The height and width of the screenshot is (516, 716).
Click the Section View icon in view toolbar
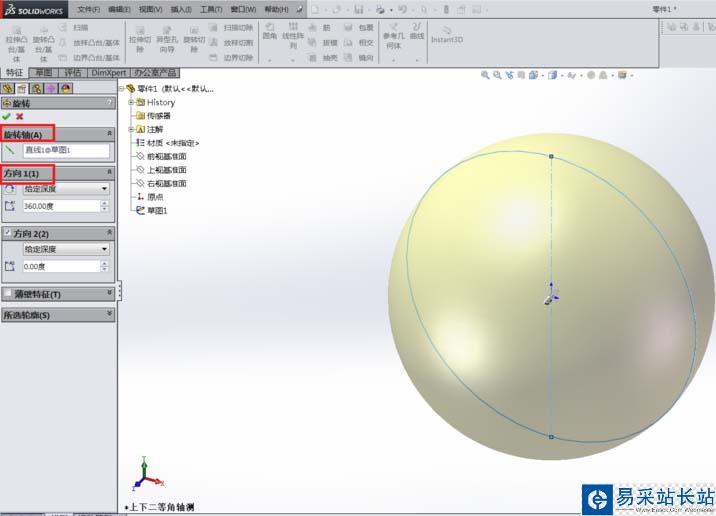pyautogui.click(x=521, y=75)
